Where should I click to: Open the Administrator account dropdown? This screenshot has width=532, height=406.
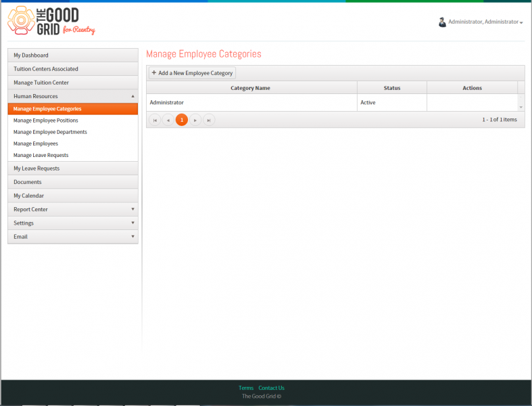[485, 22]
